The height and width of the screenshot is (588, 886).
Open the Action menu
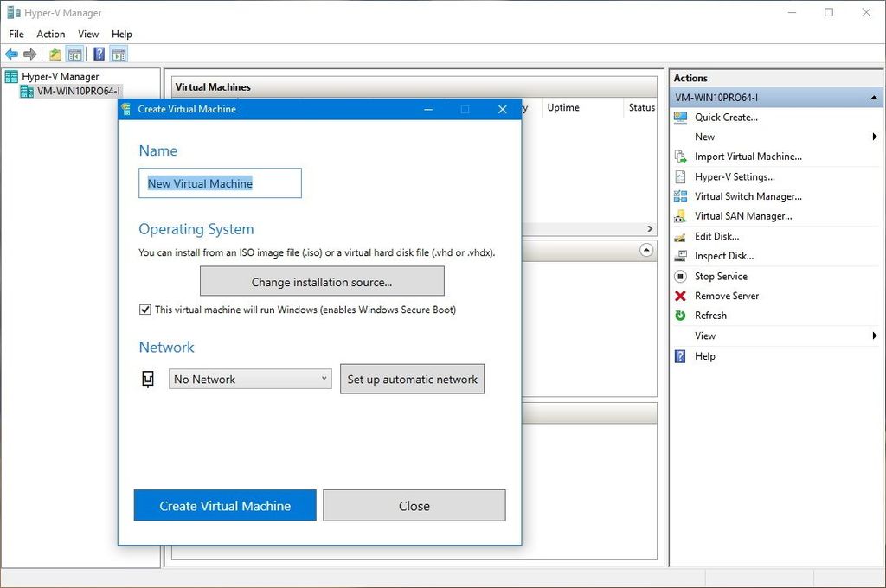coord(50,34)
